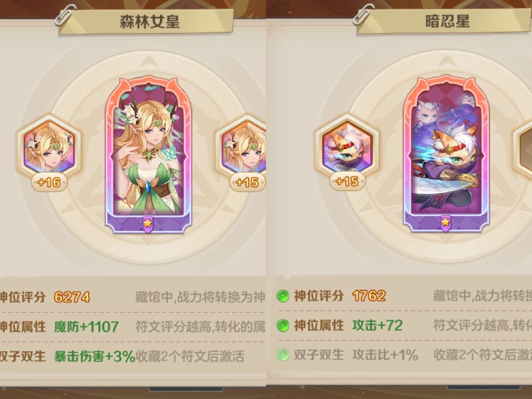532x399 pixels.
Task: Click the 森林女皇 title banner
Action: coord(147,22)
